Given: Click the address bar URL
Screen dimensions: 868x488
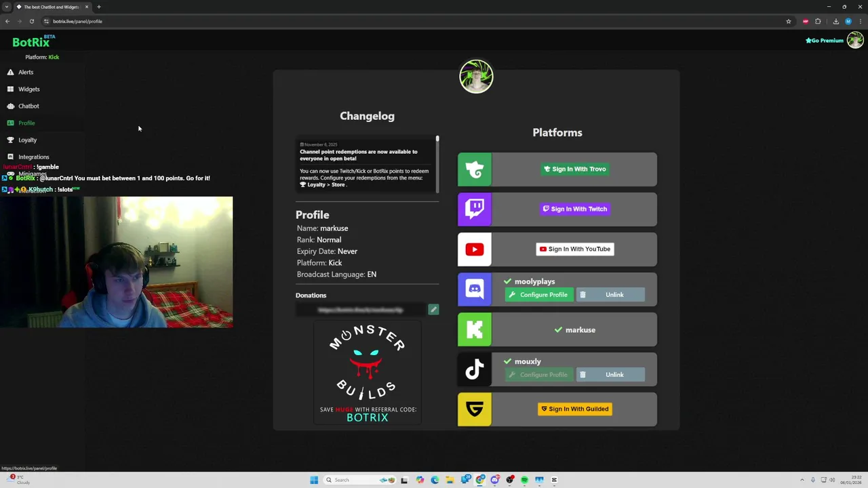Looking at the screenshot, I should (x=77, y=21).
